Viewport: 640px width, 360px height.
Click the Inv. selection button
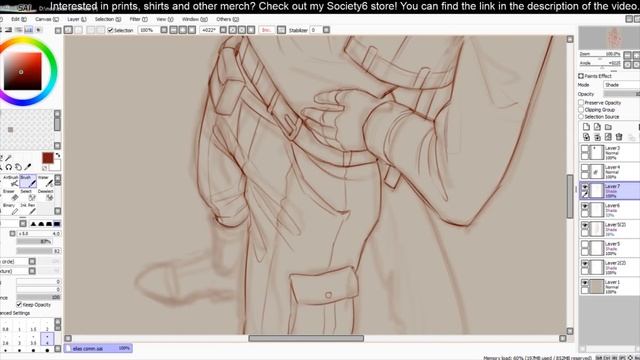click(x=266, y=30)
